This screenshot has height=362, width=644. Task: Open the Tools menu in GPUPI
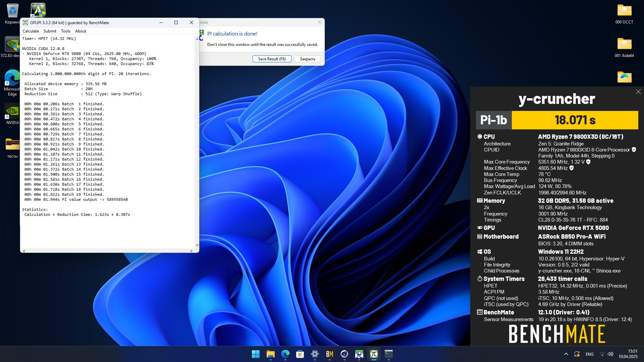click(x=66, y=31)
